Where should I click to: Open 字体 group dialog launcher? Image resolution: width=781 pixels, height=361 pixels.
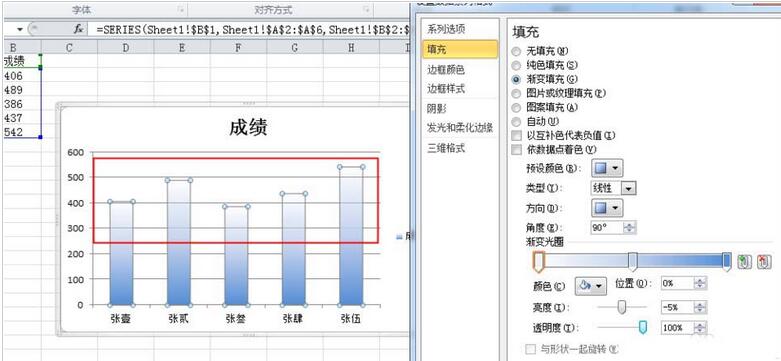coord(181,9)
